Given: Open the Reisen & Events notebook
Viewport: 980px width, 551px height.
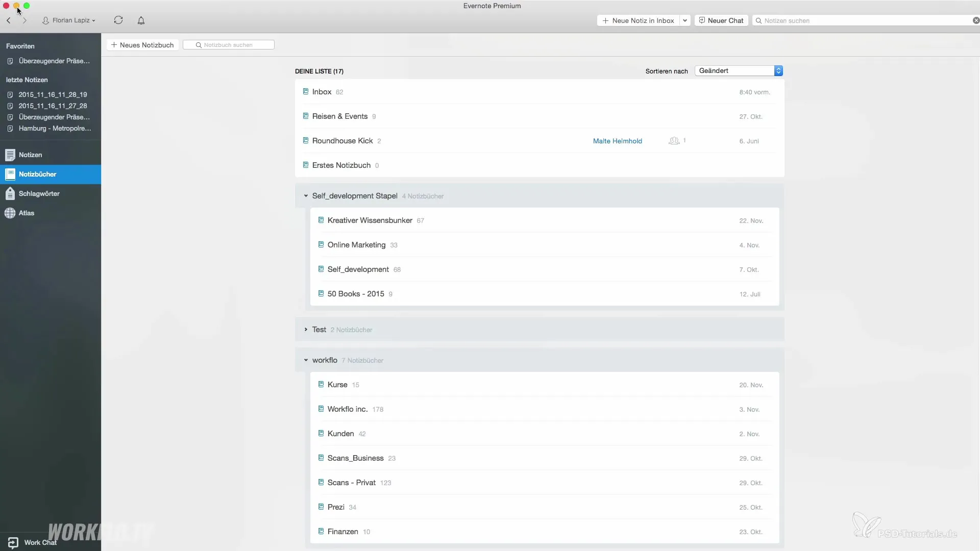Looking at the screenshot, I should pyautogui.click(x=540, y=116).
